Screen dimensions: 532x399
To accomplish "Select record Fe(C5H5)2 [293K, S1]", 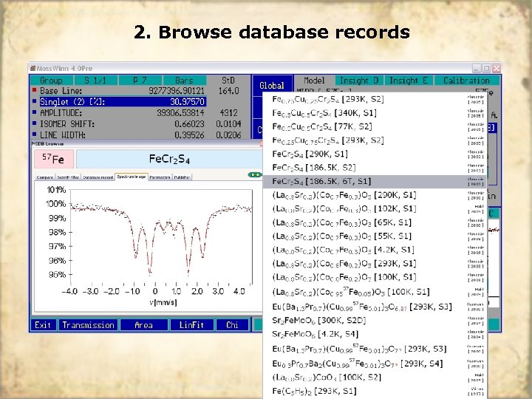I will [375, 391].
